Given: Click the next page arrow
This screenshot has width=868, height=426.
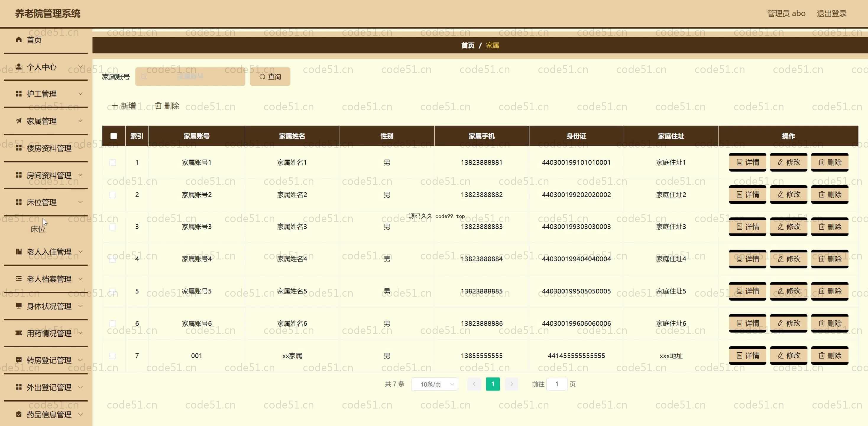Looking at the screenshot, I should coord(511,384).
